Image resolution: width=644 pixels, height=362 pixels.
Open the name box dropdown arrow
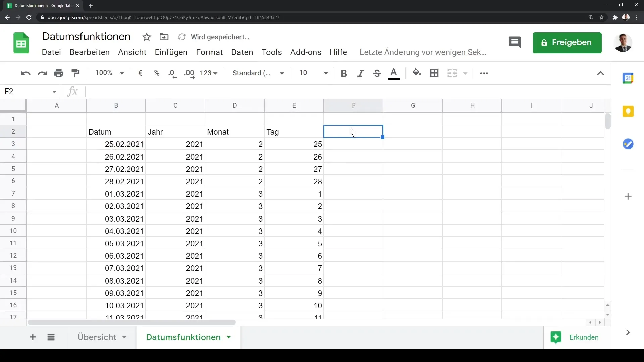(x=54, y=92)
